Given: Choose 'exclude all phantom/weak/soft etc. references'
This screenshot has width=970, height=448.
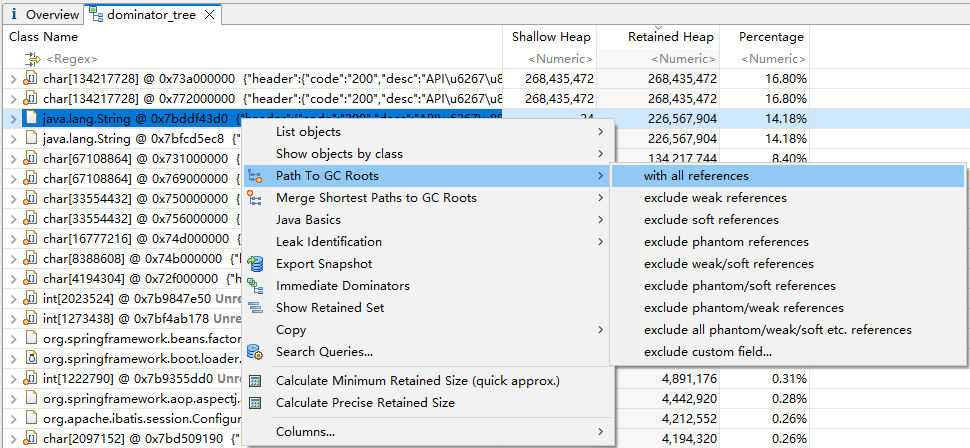Looking at the screenshot, I should point(788,330).
